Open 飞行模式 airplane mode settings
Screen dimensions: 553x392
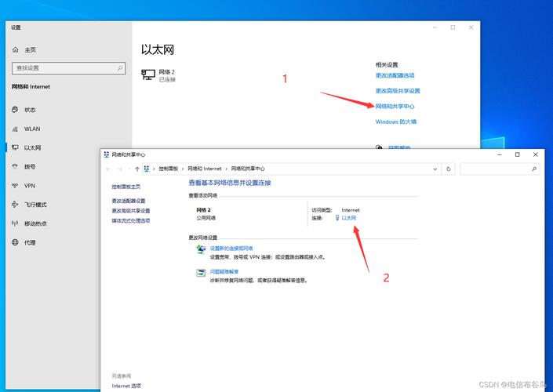pos(35,205)
